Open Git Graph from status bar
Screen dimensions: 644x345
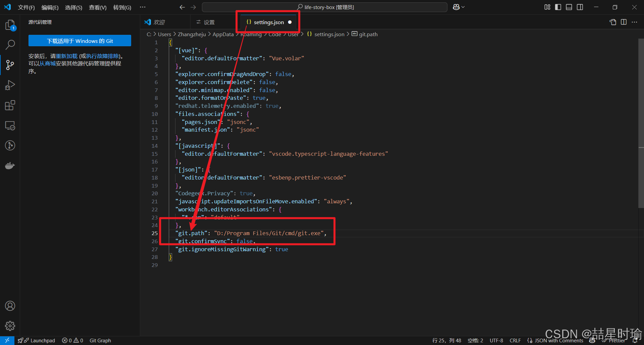click(100, 340)
